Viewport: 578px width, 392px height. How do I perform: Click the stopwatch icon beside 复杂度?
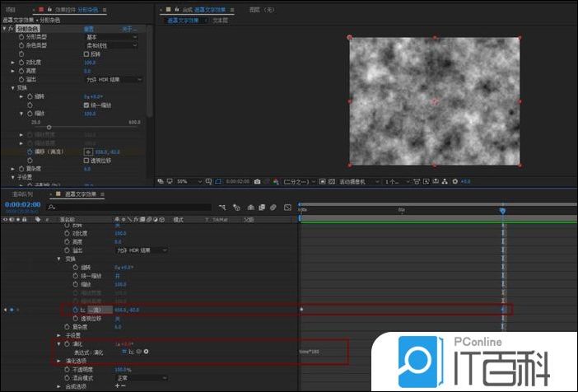pyautogui.click(x=21, y=169)
